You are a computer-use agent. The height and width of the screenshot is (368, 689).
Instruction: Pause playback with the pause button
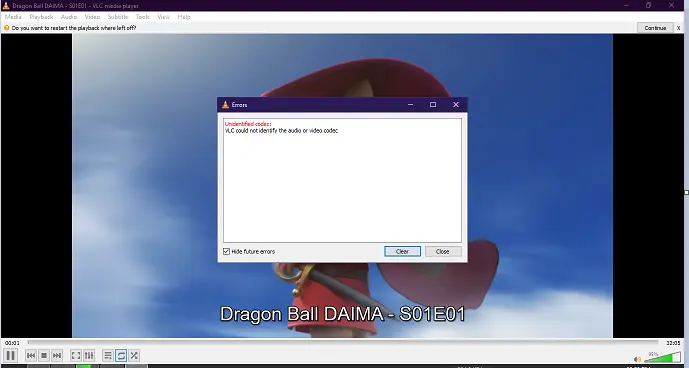point(11,355)
